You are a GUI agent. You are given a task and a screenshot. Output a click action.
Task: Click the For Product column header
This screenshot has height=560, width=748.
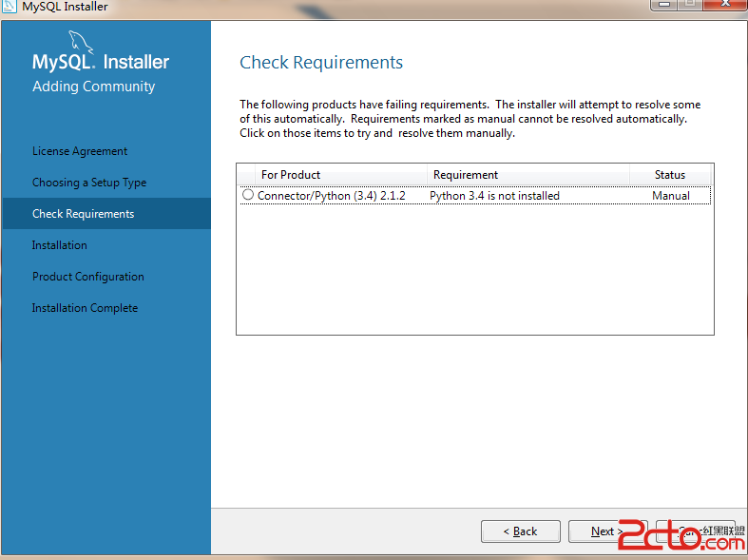341,175
